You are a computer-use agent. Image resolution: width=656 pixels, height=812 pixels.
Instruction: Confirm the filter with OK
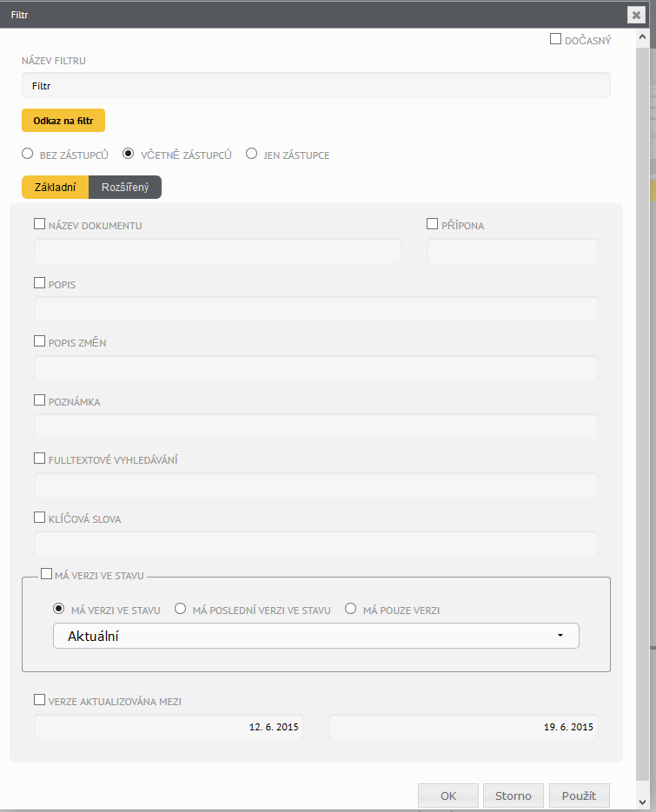pyautogui.click(x=448, y=795)
